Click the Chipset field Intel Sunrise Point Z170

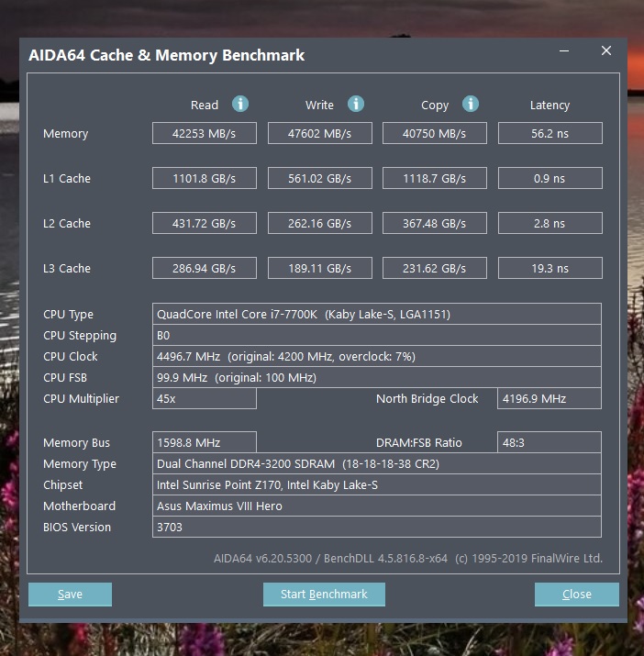coord(377,484)
